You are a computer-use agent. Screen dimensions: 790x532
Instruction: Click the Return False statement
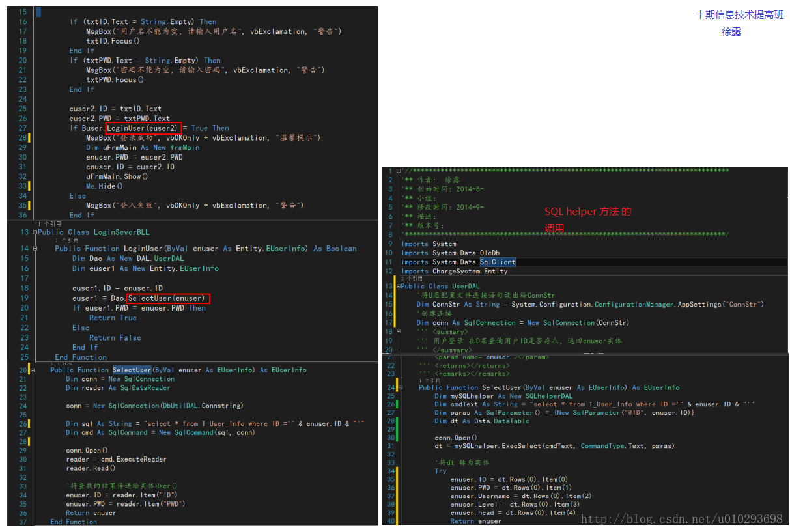(115, 337)
